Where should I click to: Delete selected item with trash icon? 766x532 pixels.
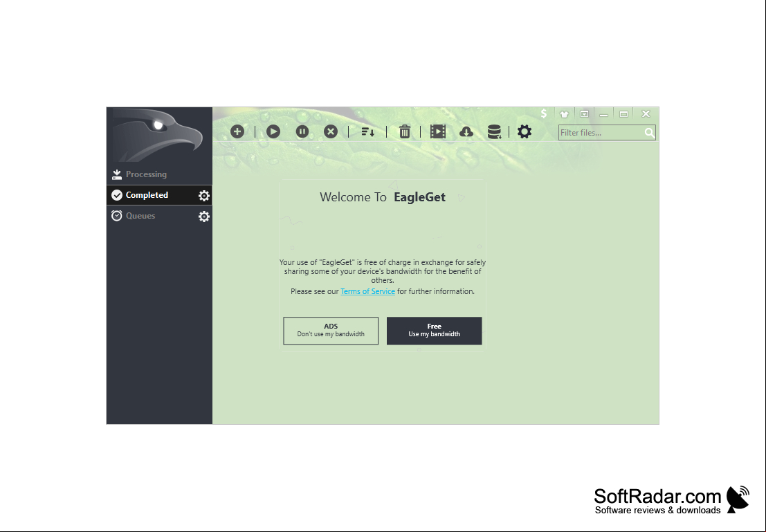coord(405,131)
